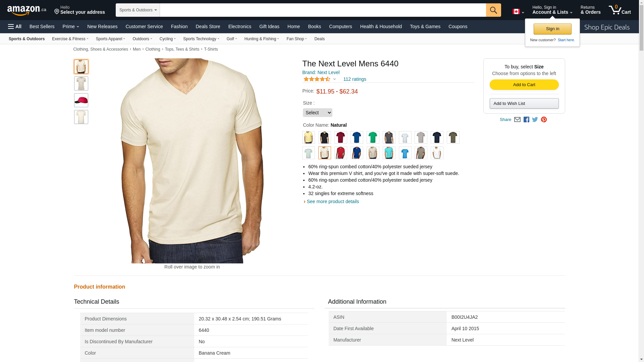Open the Canada flag language selector
Image resolution: width=644 pixels, height=362 pixels.
518,12
